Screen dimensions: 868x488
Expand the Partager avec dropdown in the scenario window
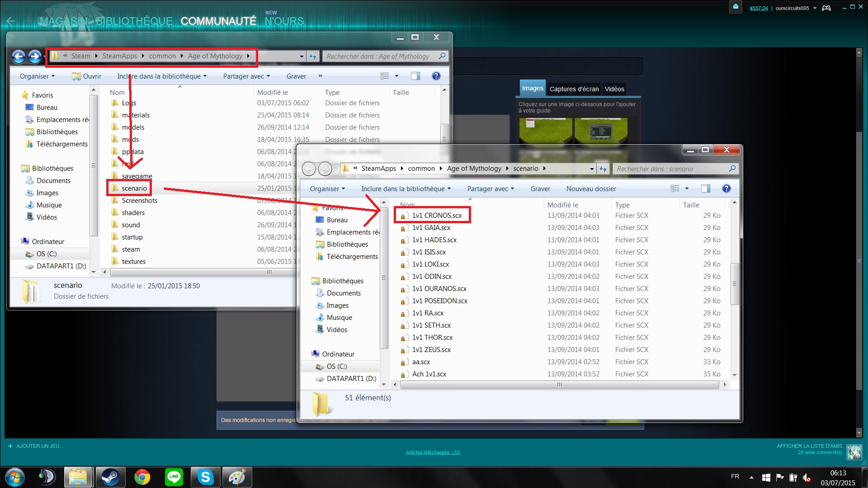point(491,189)
